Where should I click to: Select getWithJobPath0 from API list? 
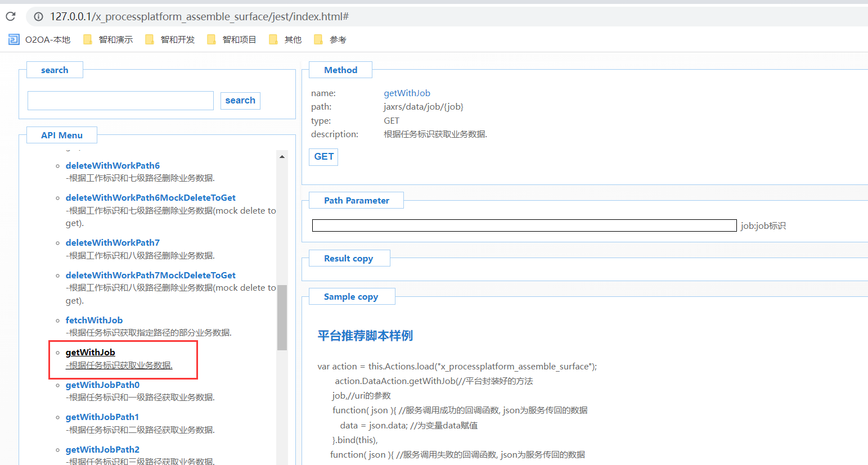click(102, 385)
